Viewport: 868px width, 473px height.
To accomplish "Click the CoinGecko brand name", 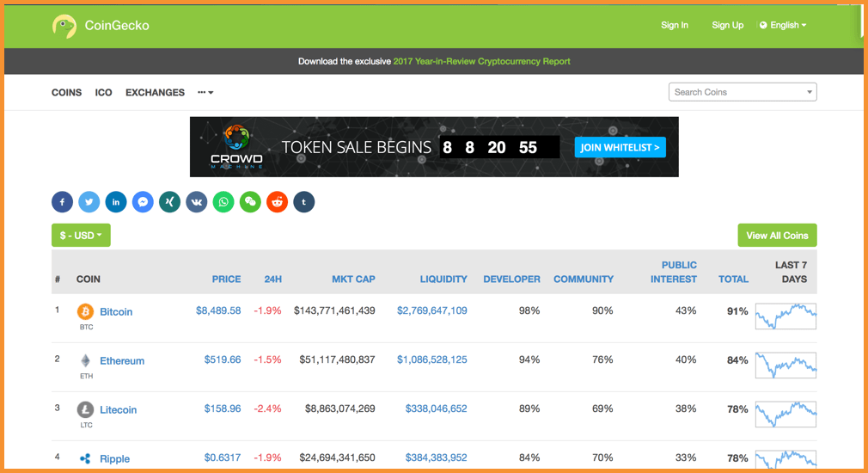I will click(x=117, y=26).
